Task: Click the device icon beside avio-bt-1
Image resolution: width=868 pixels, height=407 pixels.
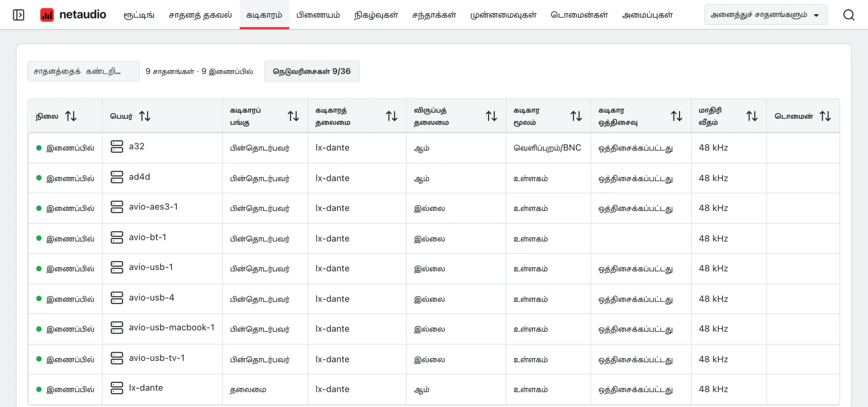Action: (117, 237)
